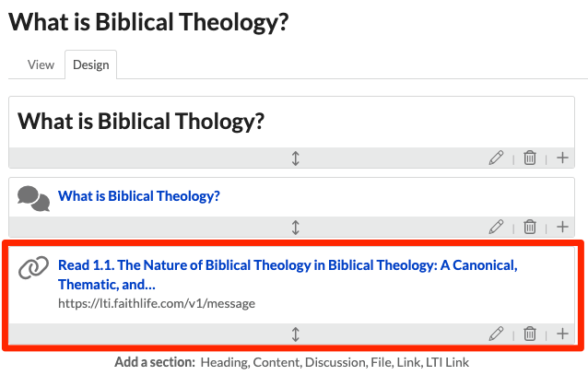This screenshot has height=387, width=588.
Task: Click reorder arrows on Read 1.1 section
Action: click(296, 334)
